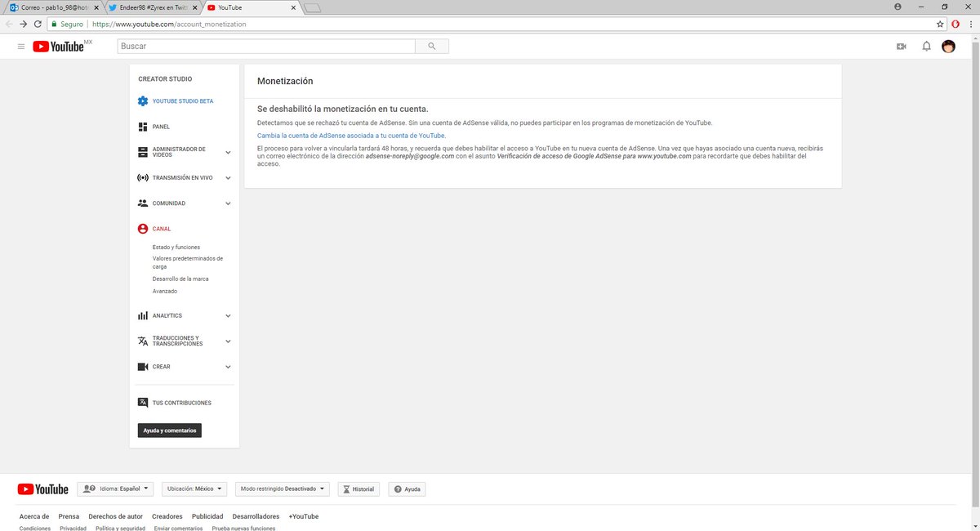Open the YouTube Studio Beta link
This screenshot has height=531, width=980.
(183, 101)
